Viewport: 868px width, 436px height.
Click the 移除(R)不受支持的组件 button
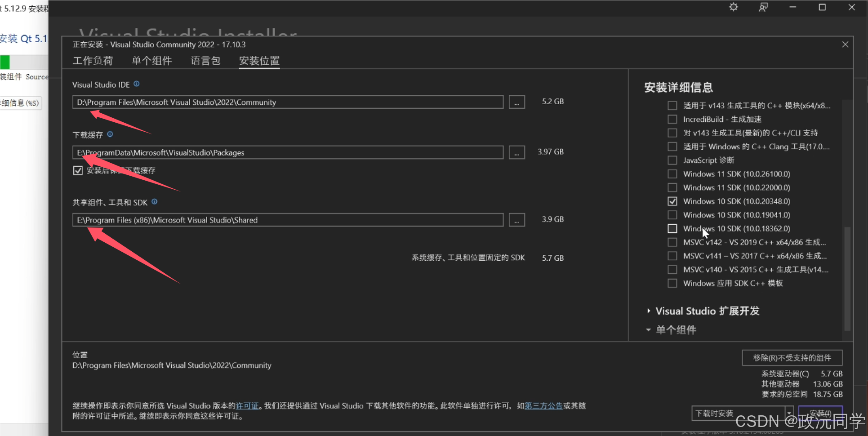[792, 358]
